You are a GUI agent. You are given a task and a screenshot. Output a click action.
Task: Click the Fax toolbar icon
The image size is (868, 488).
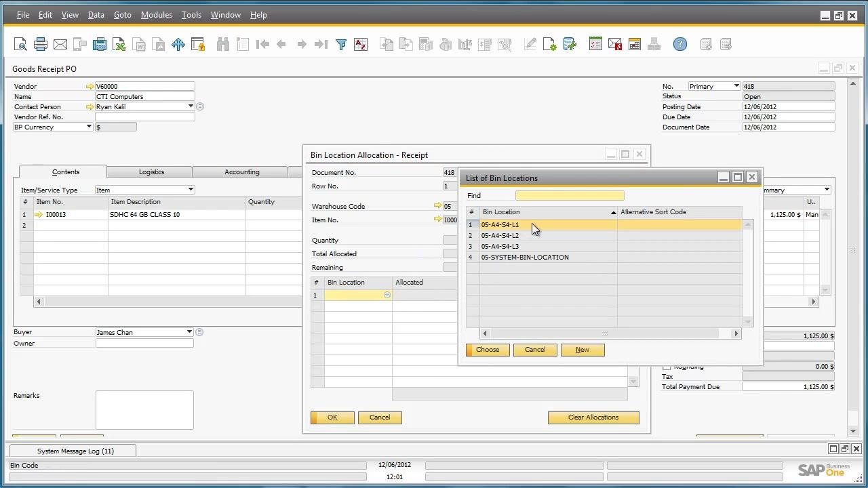tap(100, 45)
